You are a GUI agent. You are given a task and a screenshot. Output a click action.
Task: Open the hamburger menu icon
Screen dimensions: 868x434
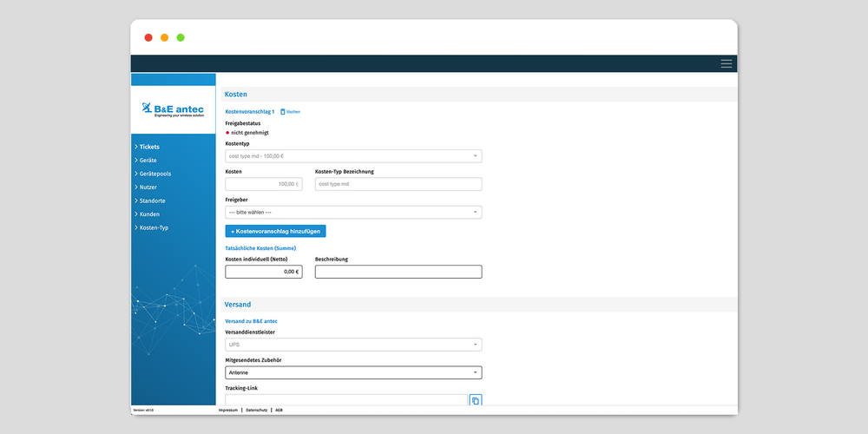(727, 63)
